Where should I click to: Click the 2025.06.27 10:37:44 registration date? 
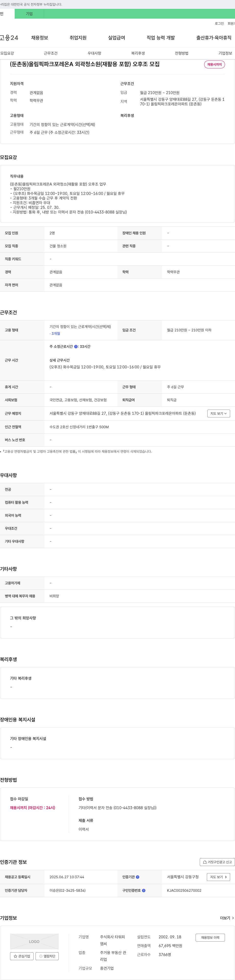[67, 877]
